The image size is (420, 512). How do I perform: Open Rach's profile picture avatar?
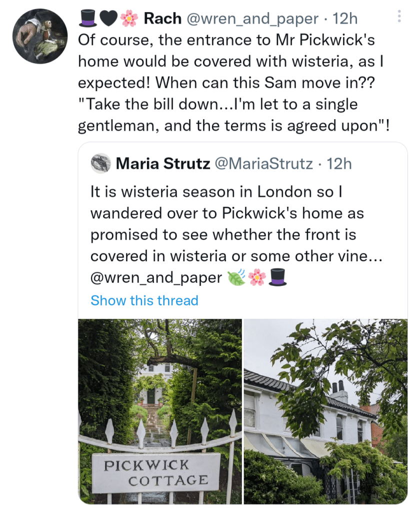tap(40, 36)
